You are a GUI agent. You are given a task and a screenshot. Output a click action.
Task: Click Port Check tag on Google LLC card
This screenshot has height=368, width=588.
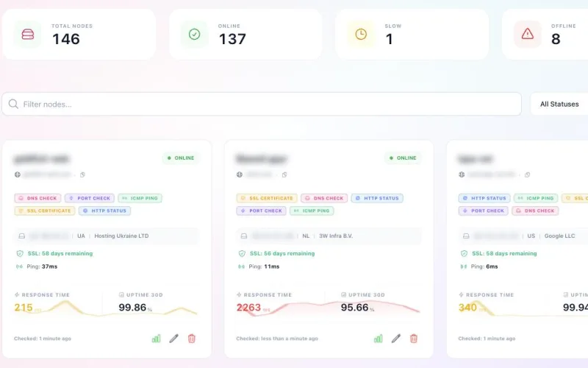tap(484, 210)
